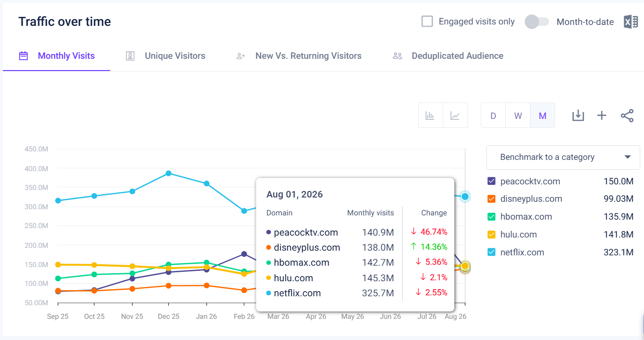The width and height of the screenshot is (644, 340).
Task: Click hbomax.com Jan 26 data point
Action: (x=206, y=262)
